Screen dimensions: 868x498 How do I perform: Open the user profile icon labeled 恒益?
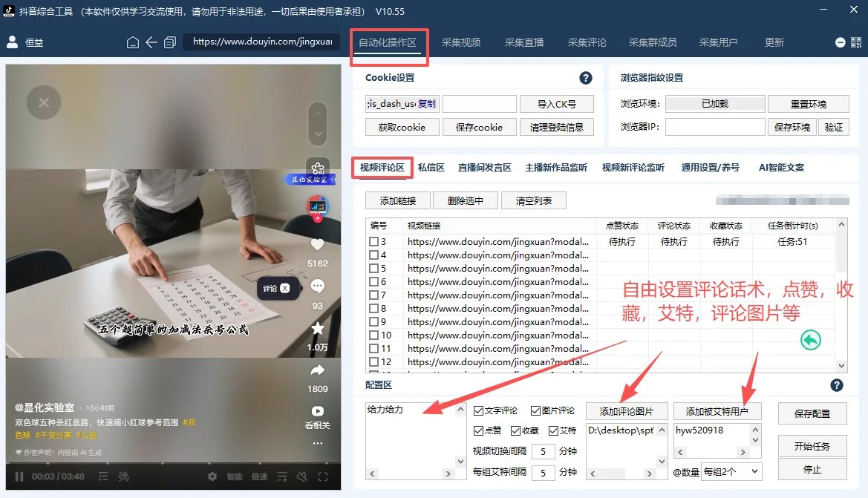tap(12, 42)
